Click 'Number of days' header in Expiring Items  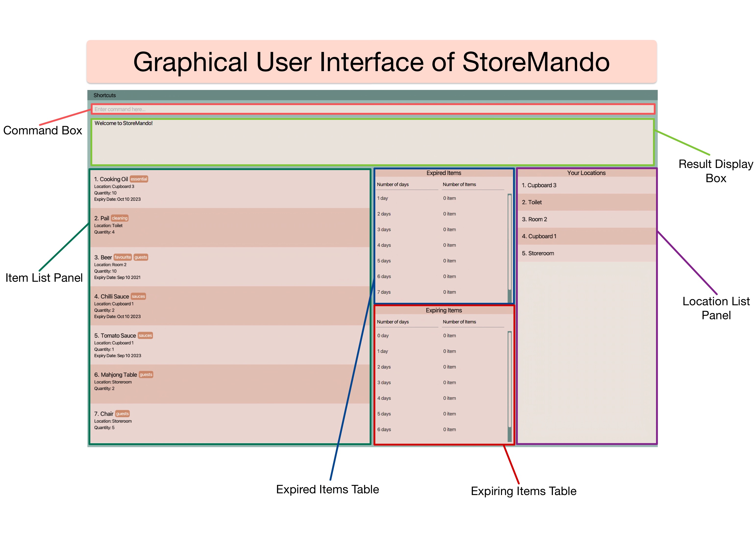coord(393,322)
